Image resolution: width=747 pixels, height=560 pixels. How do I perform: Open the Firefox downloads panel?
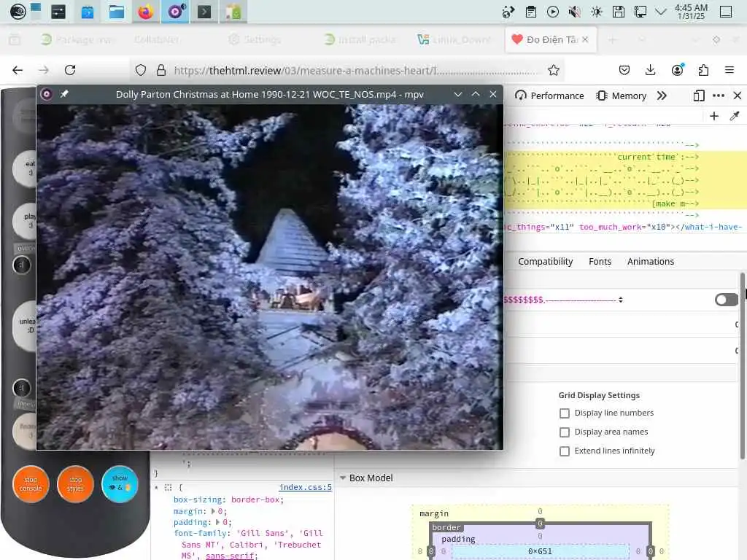click(x=650, y=71)
